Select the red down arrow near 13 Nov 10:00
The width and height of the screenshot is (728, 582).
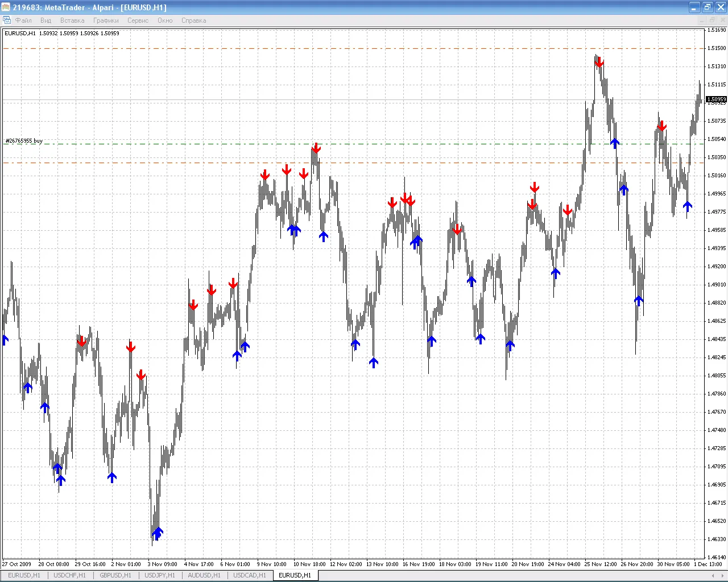click(392, 202)
